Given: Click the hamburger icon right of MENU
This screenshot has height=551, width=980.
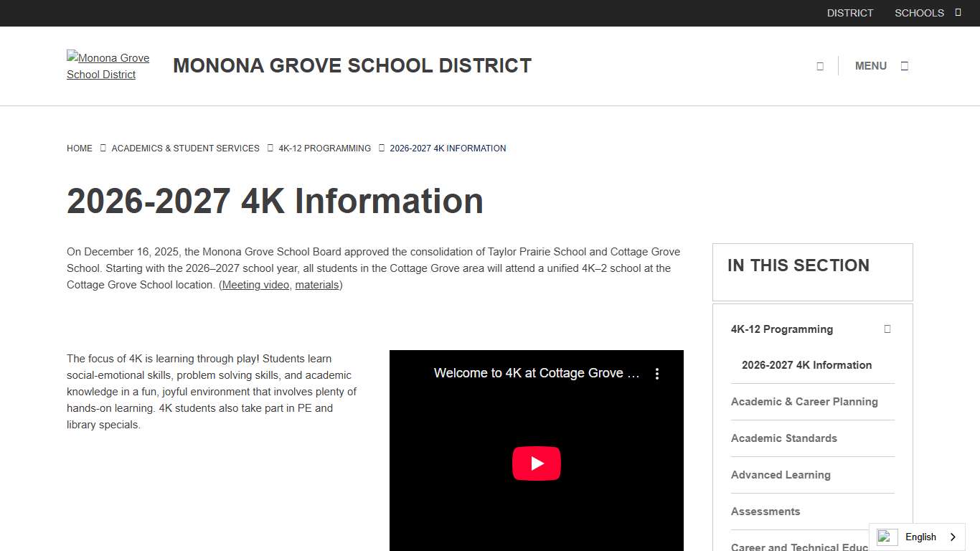Looking at the screenshot, I should pos(905,65).
